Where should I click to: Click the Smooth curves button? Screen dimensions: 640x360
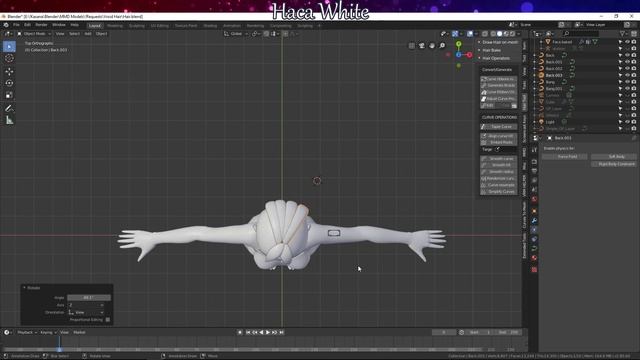[499, 158]
